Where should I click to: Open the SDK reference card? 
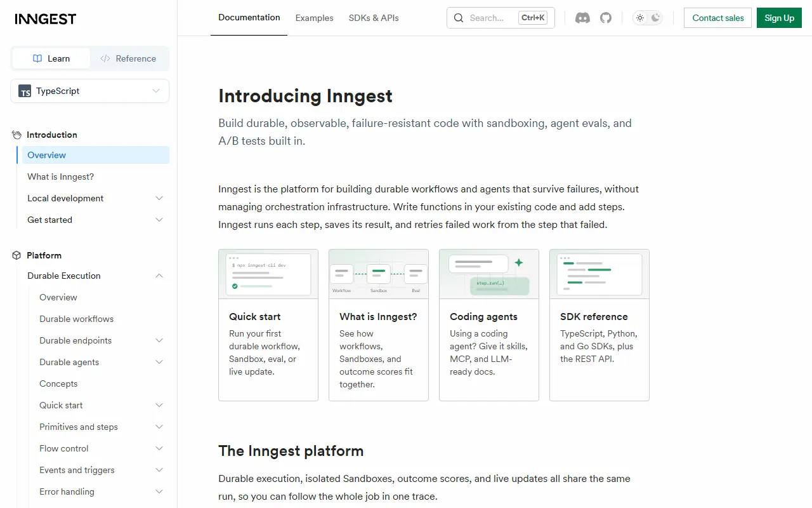click(599, 325)
